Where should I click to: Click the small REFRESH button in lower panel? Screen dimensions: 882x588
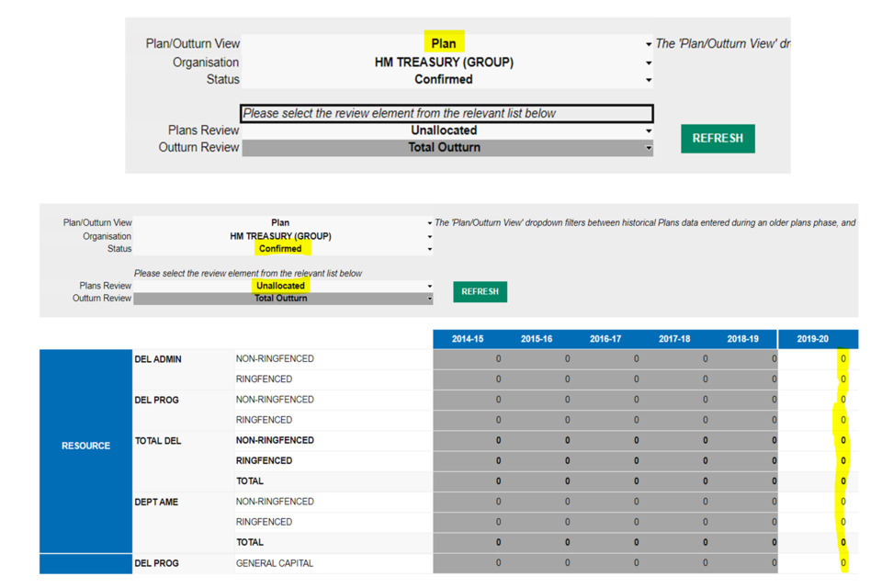point(480,291)
